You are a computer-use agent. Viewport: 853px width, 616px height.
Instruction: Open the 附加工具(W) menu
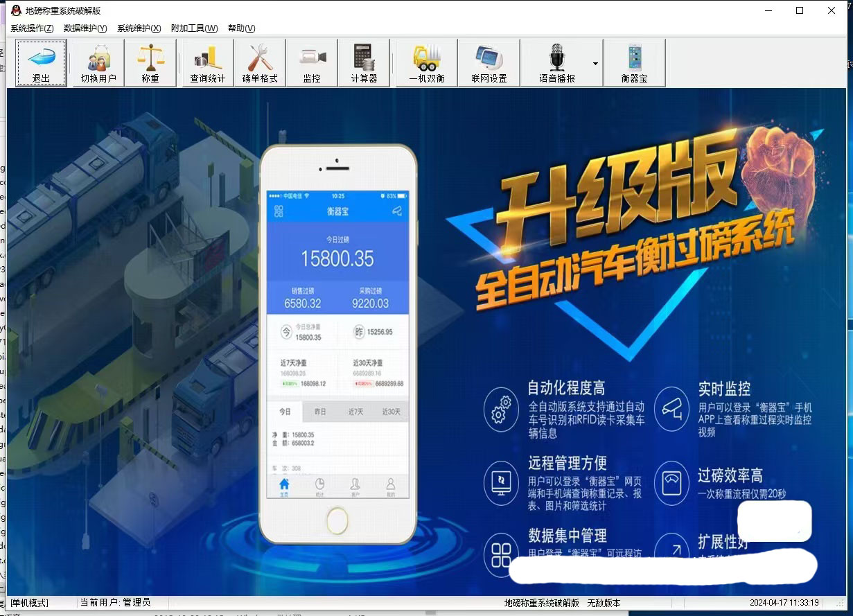pos(194,28)
